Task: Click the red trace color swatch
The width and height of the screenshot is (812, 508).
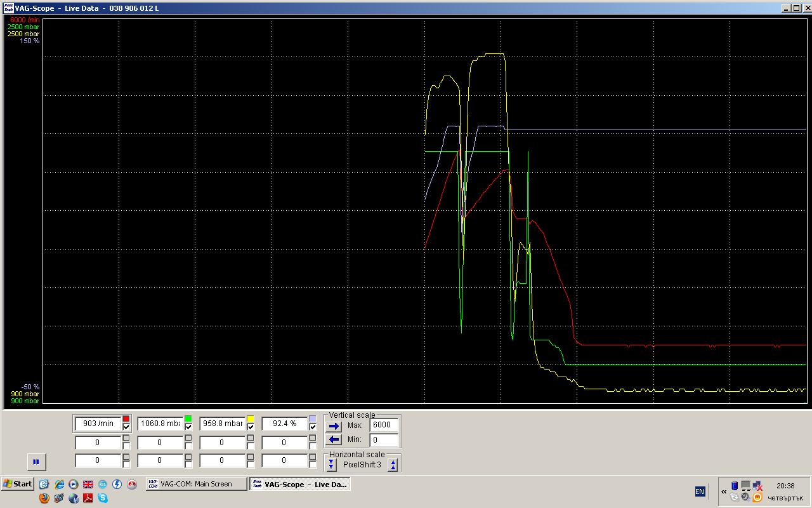Action: (126, 419)
